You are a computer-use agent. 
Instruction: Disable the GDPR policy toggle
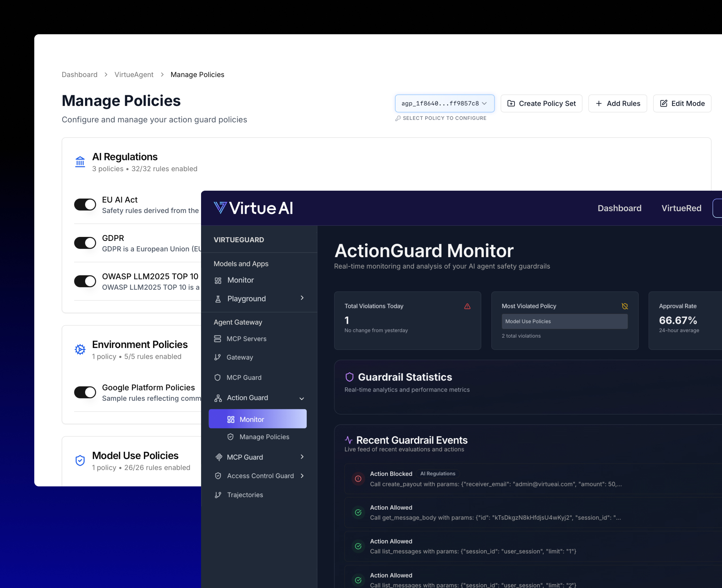point(85,243)
